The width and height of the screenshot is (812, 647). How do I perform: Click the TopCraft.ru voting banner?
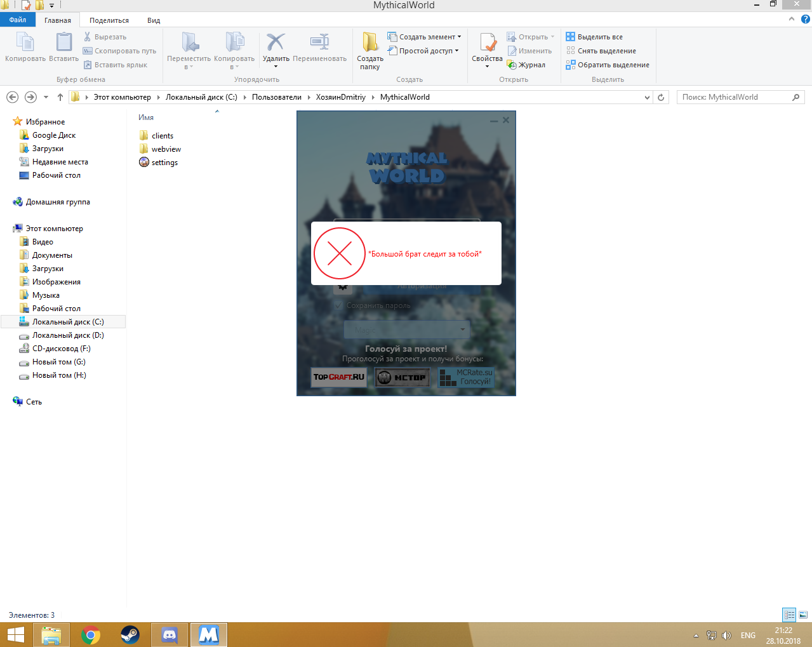(339, 377)
